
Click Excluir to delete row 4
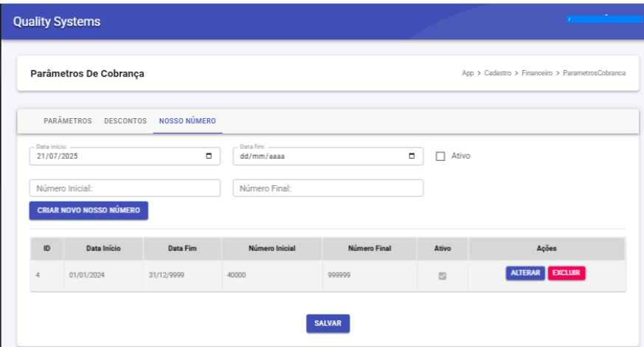pyautogui.click(x=567, y=273)
